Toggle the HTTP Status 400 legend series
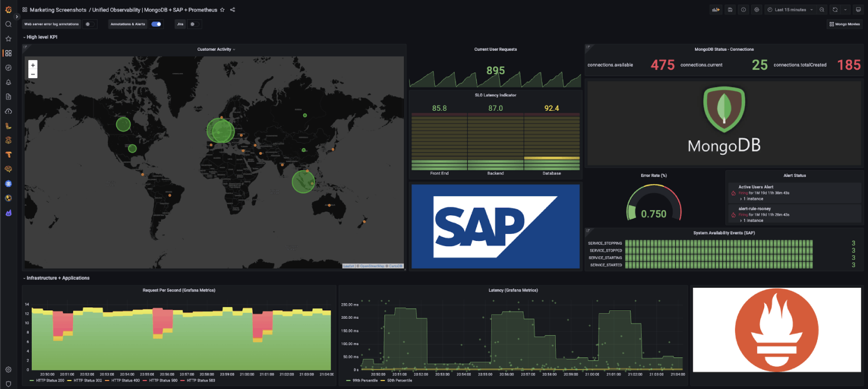 click(x=122, y=380)
